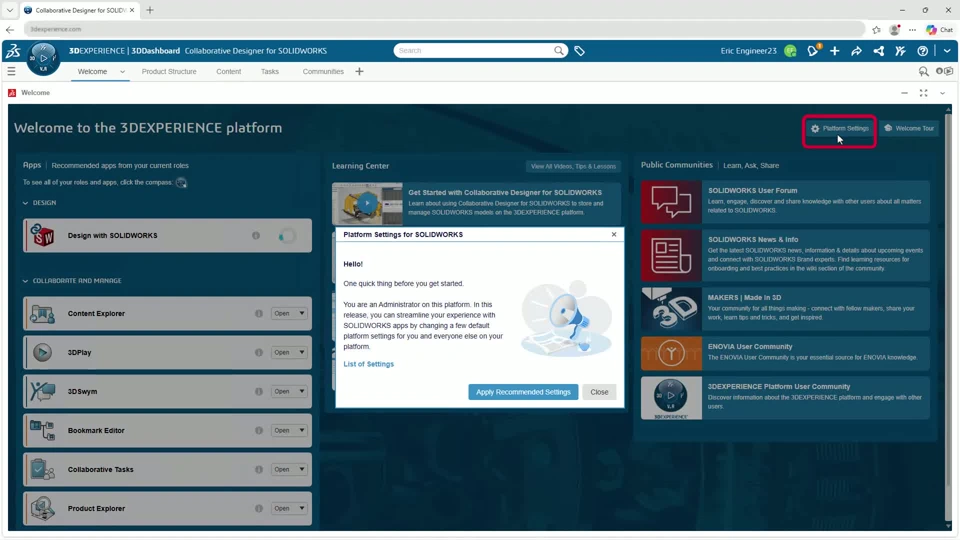The image size is (960, 540).
Task: Start the Welcome Tour
Action: tap(909, 129)
